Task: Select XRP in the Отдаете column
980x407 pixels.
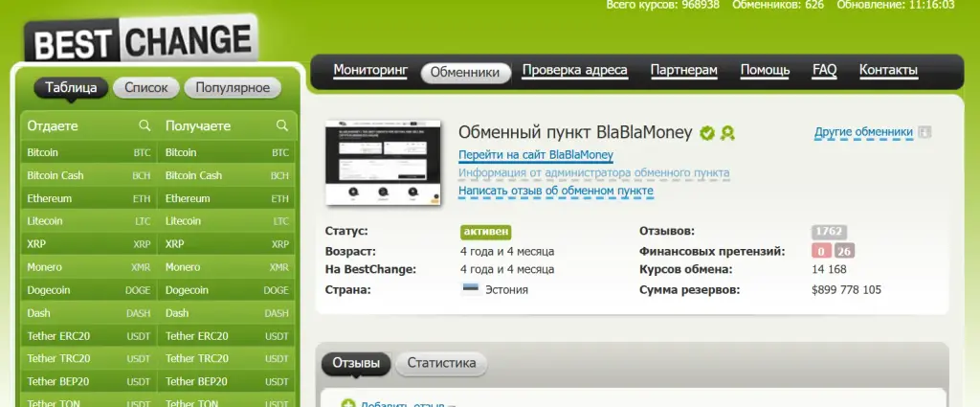Action: coord(89,244)
